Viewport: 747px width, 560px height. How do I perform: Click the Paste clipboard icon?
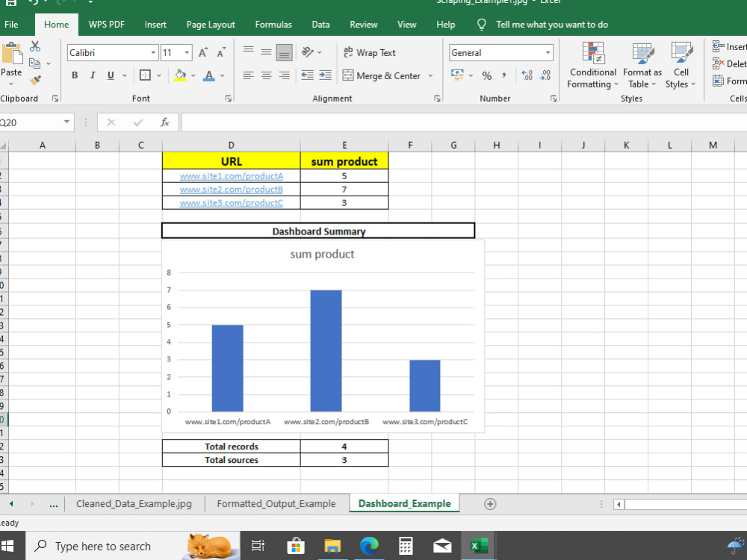[x=12, y=53]
